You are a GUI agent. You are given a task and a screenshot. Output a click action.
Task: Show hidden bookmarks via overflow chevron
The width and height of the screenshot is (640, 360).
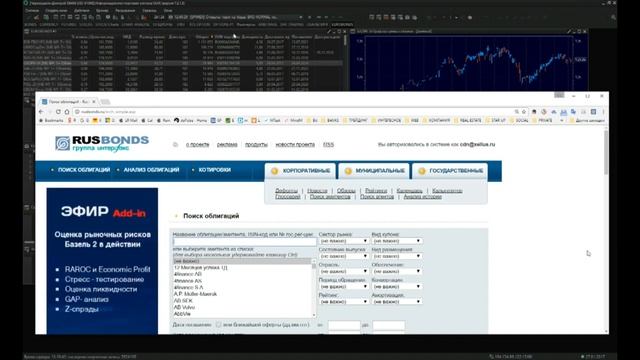point(562,120)
